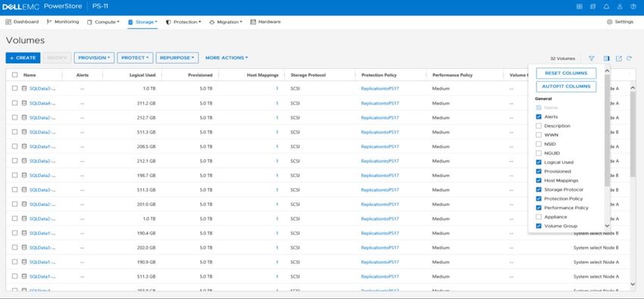Open the Migration menu
Image resolution: width=644 pixels, height=299 pixels.
coord(226,22)
